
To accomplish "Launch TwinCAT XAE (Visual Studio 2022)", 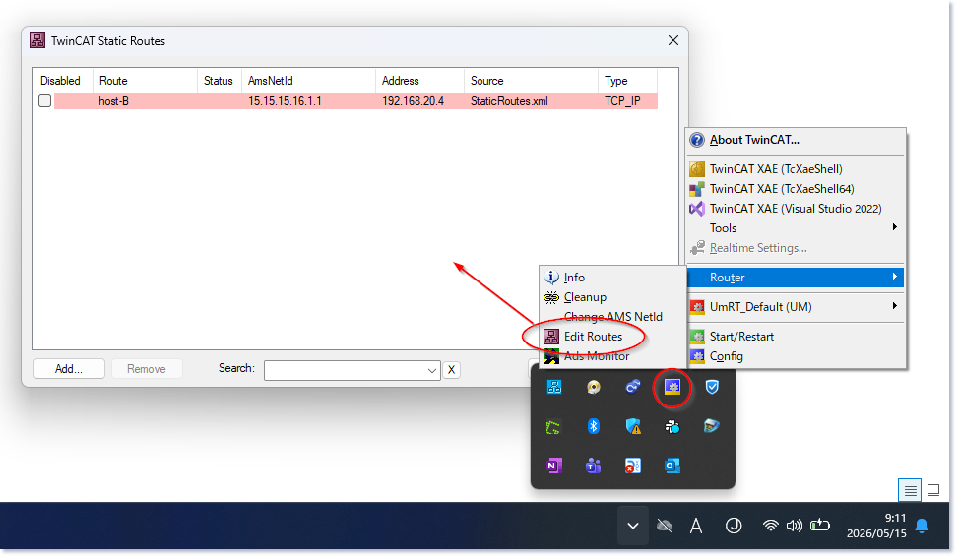I will pyautogui.click(x=796, y=208).
